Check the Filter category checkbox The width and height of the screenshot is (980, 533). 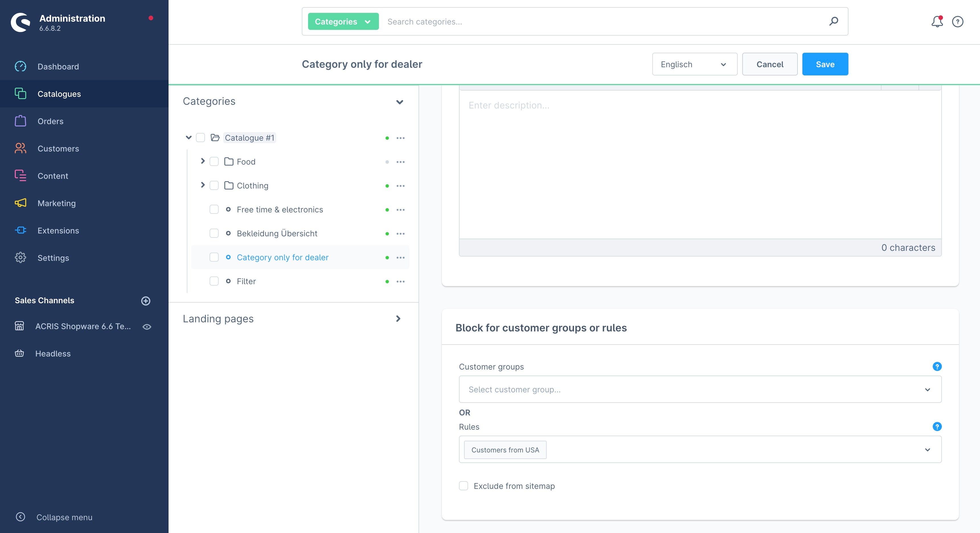214,281
